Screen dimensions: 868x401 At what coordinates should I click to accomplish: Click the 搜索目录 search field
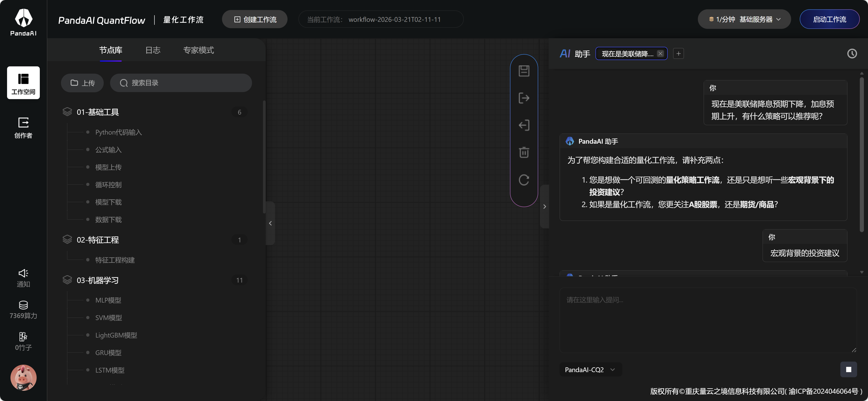181,83
